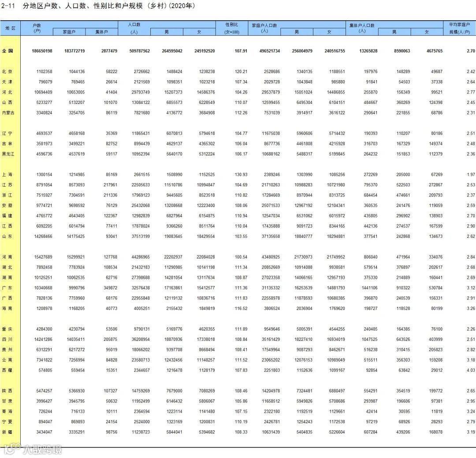
Task: Select the value '13265828' in 全国 row
Action: [368, 51]
